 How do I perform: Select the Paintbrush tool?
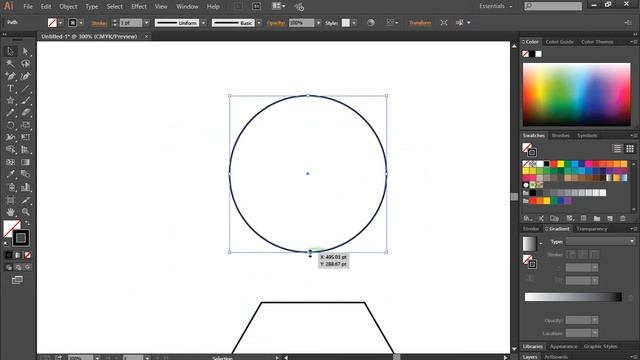pyautogui.click(x=25, y=100)
